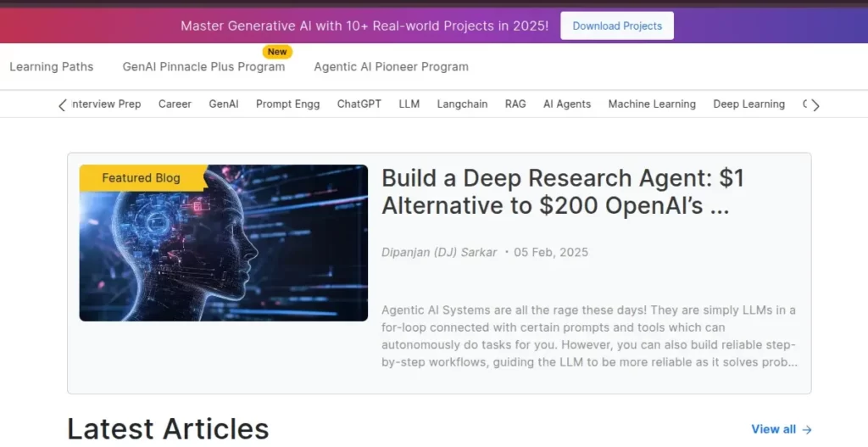The height and width of the screenshot is (447, 868).
Task: Select the Langchain category
Action: pos(462,103)
